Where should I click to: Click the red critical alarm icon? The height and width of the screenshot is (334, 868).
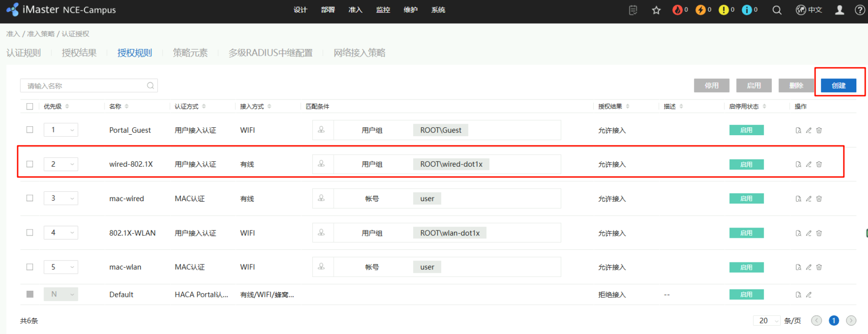(677, 10)
